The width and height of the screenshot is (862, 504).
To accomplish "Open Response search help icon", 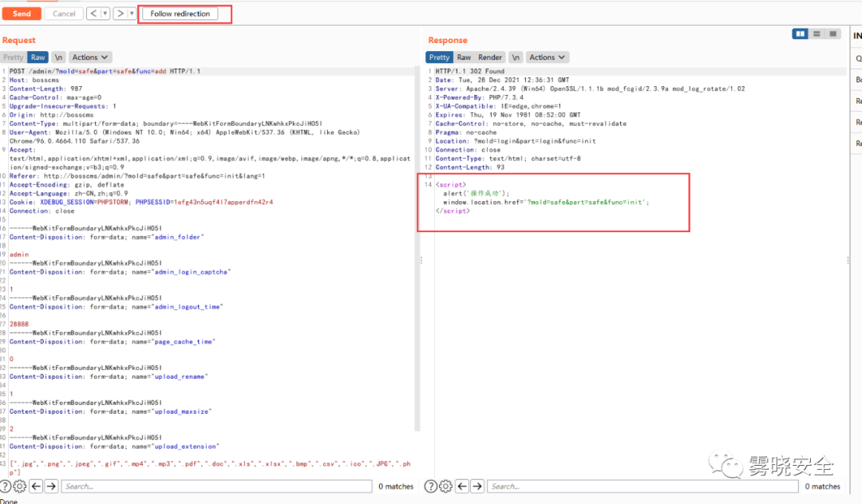I will click(x=431, y=486).
